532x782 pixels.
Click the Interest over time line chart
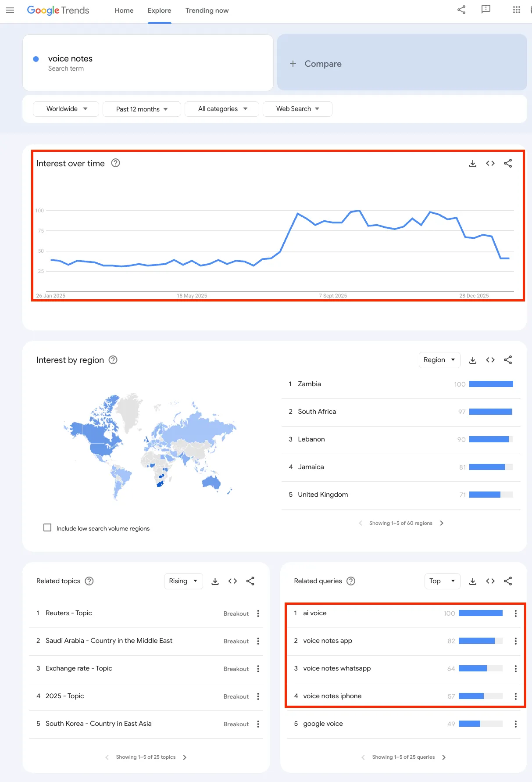280,250
